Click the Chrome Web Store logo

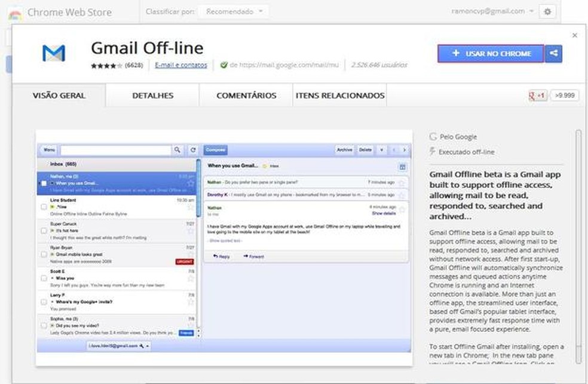point(15,14)
